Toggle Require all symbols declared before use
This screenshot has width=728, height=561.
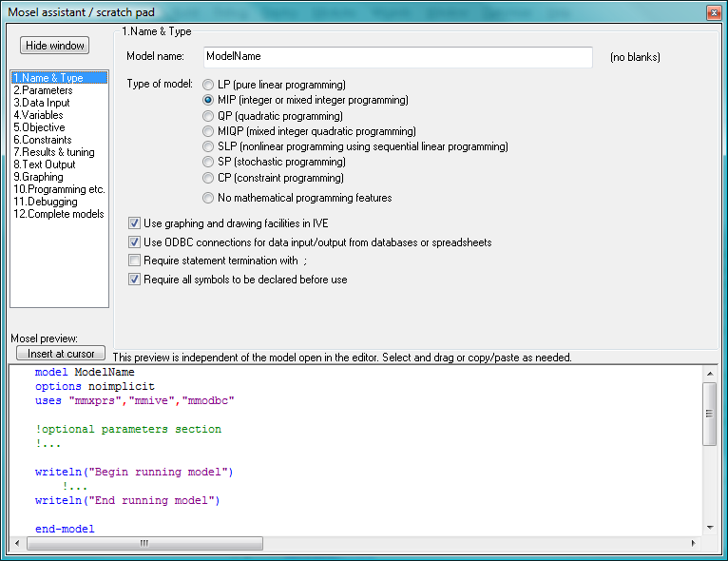(x=135, y=280)
